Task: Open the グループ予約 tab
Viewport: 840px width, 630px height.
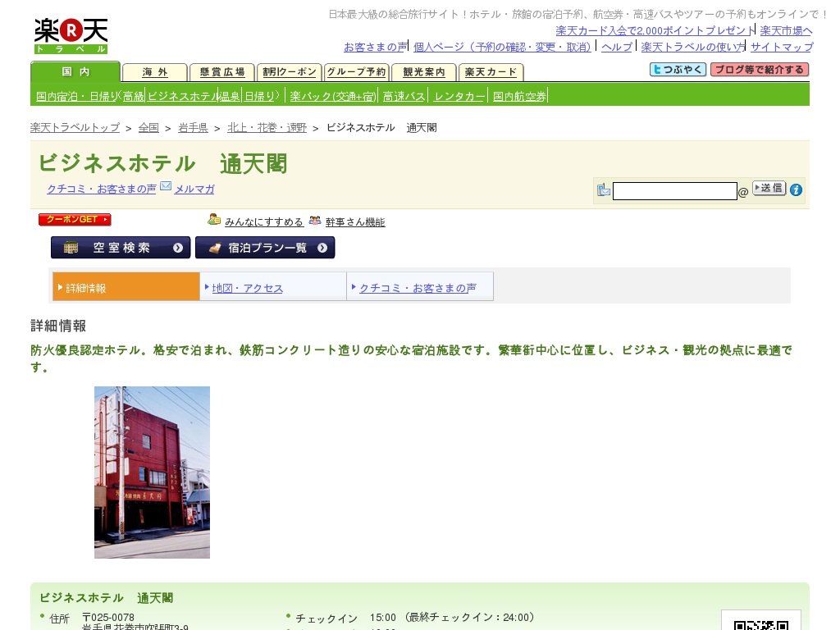Action: [x=356, y=72]
